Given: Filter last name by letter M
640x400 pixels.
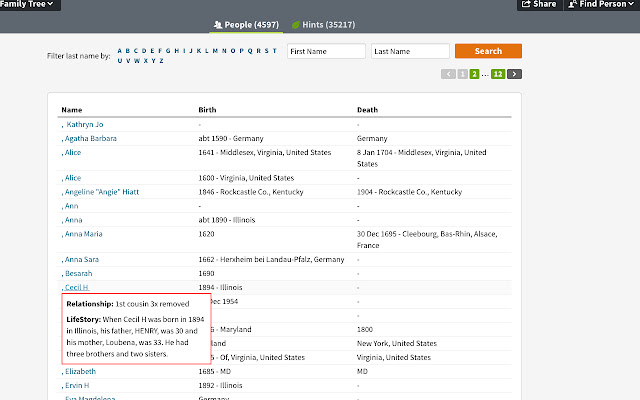Looking at the screenshot, I should click(214, 50).
